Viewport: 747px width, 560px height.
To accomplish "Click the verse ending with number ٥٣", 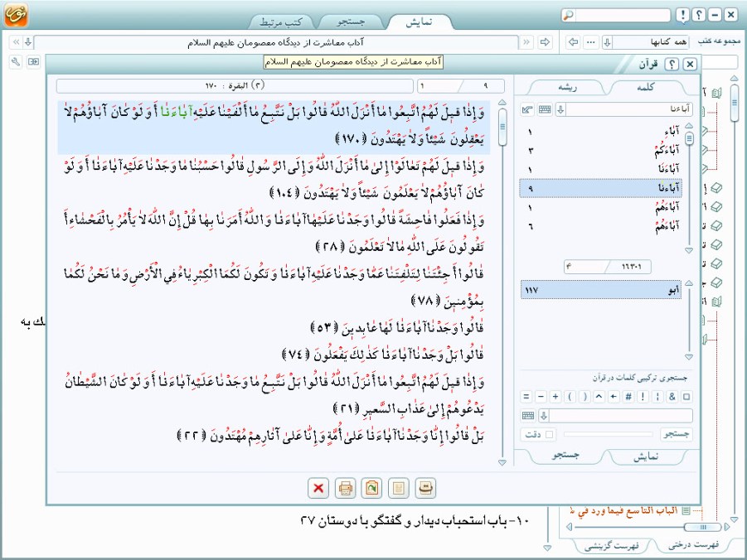I will pos(397,327).
